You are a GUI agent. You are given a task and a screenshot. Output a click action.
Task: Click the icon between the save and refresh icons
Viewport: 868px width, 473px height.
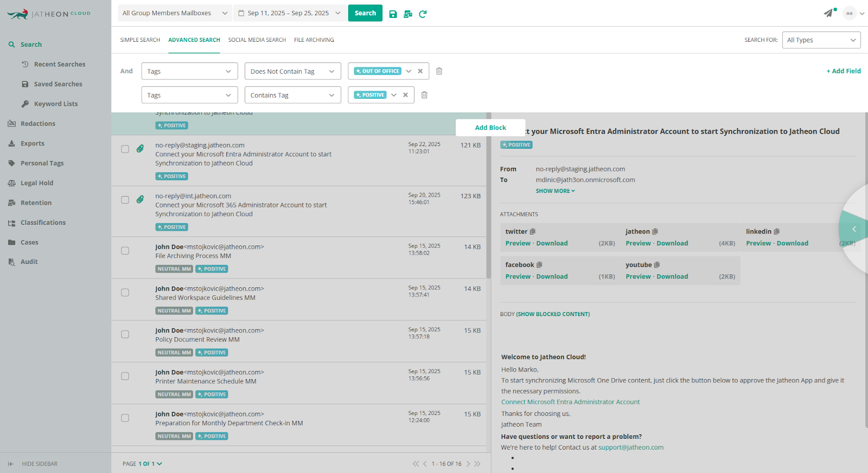click(408, 14)
